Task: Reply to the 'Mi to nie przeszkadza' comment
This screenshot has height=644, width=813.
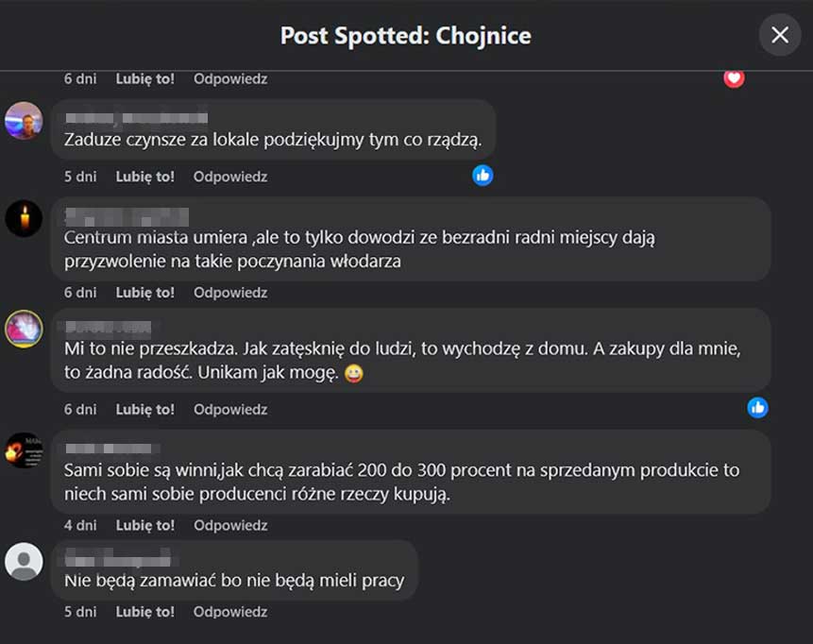Action: coord(230,409)
